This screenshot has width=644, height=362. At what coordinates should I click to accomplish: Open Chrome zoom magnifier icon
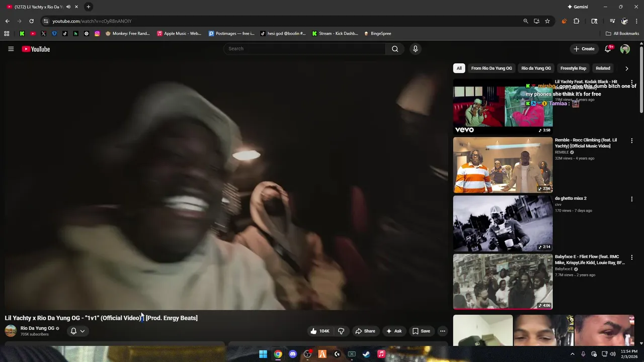(x=526, y=21)
